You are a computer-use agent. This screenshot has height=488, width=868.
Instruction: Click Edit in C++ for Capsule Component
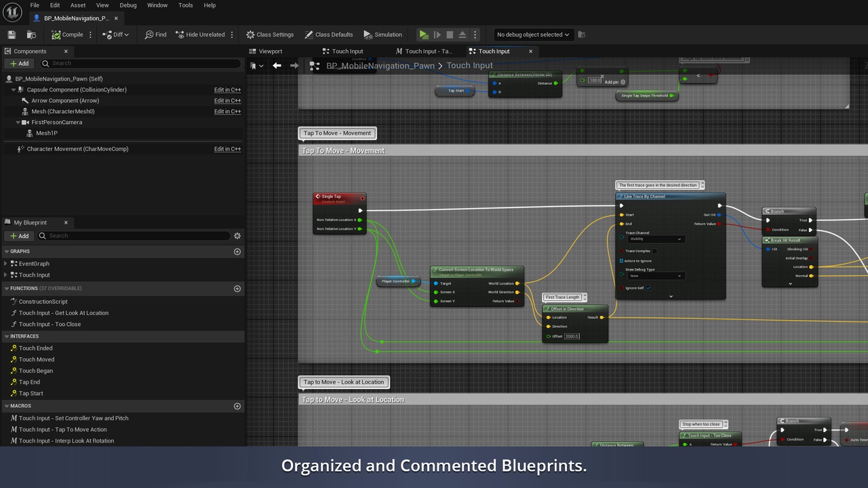227,89
